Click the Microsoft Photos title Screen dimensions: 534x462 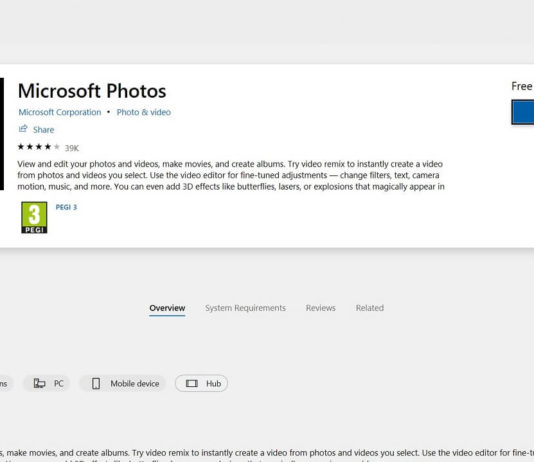pos(92,91)
